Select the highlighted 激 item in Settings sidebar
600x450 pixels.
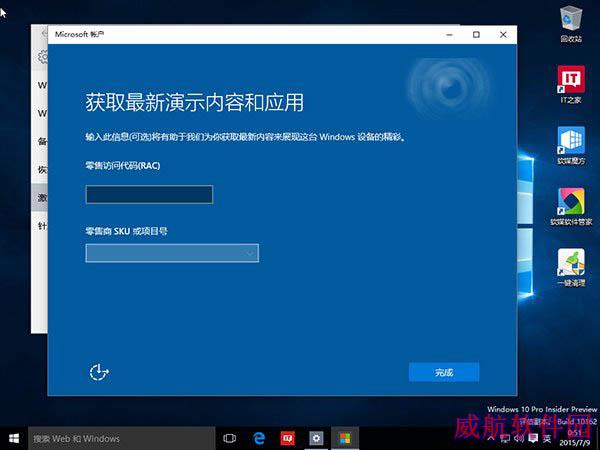40,197
